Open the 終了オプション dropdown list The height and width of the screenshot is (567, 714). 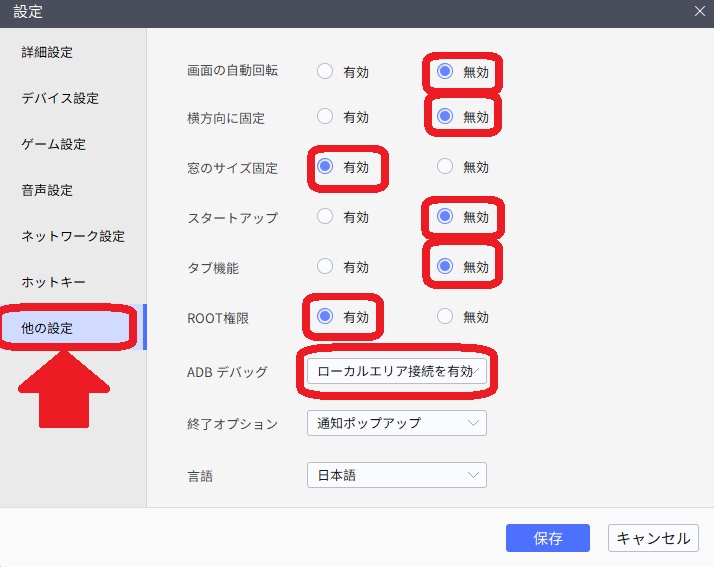click(396, 423)
